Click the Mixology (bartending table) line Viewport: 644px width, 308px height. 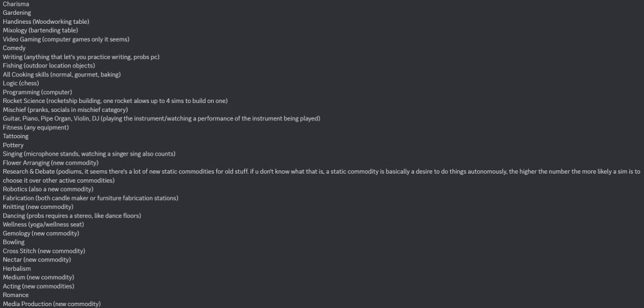pyautogui.click(x=40, y=30)
